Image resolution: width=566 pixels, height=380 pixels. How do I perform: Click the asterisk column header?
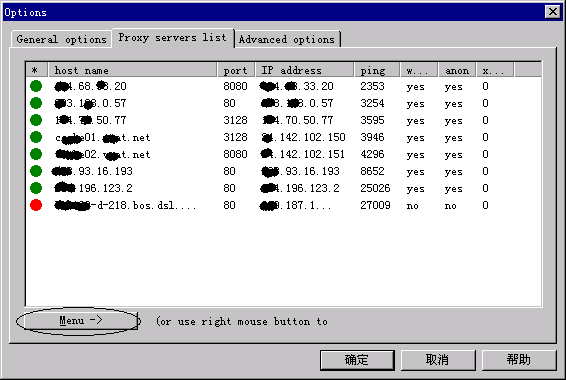click(36, 70)
